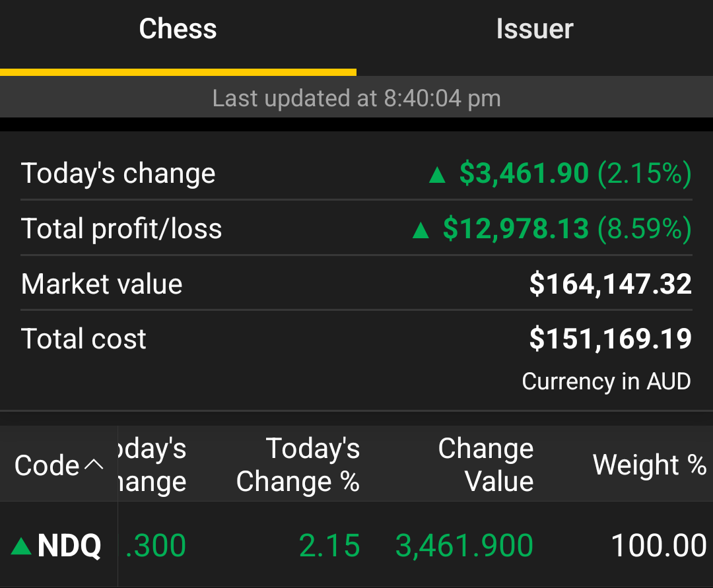Click Total profit/loss up arrow icon
The image size is (713, 588).
pyautogui.click(x=421, y=230)
